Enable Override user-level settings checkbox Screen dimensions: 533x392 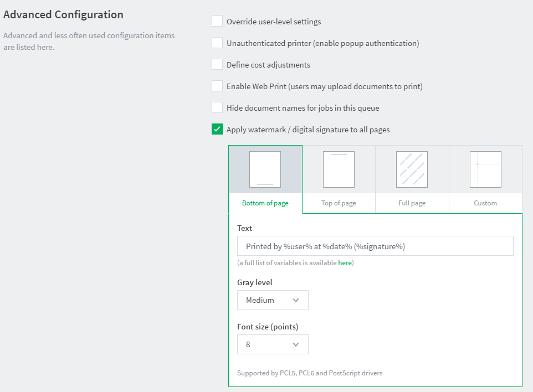(x=217, y=21)
